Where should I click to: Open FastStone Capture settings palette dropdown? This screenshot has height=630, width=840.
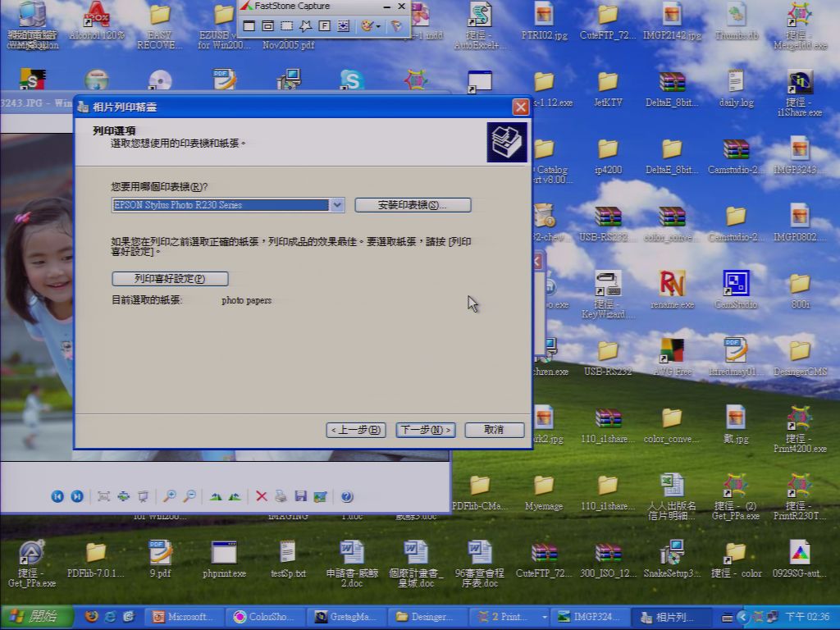[x=377, y=25]
